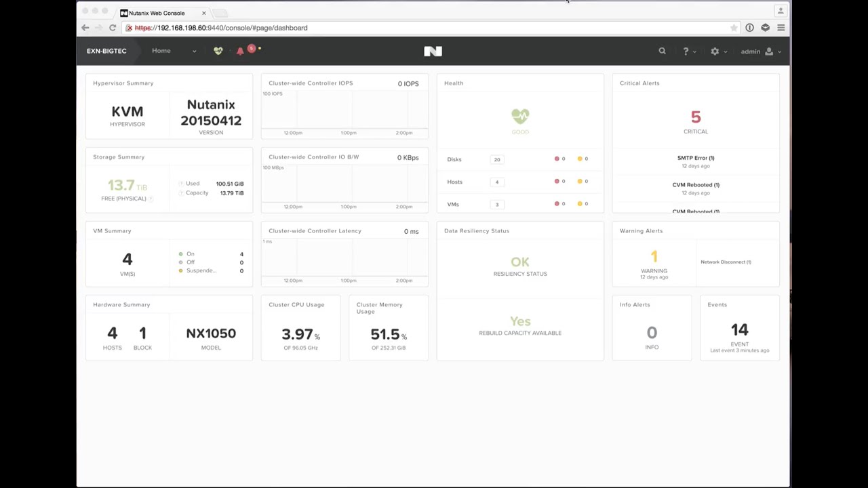The height and width of the screenshot is (488, 868).
Task: Click the VMs count 3 box
Action: 497,204
